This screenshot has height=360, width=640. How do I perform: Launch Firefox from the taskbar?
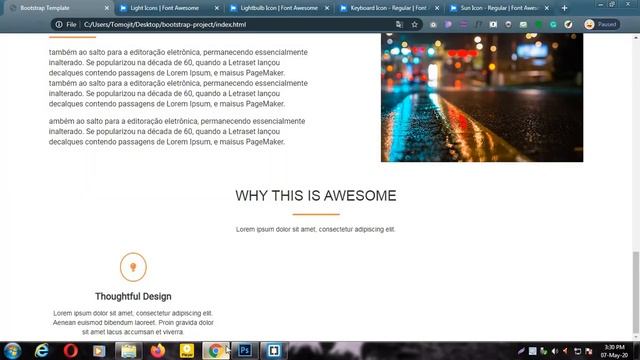coord(158,351)
